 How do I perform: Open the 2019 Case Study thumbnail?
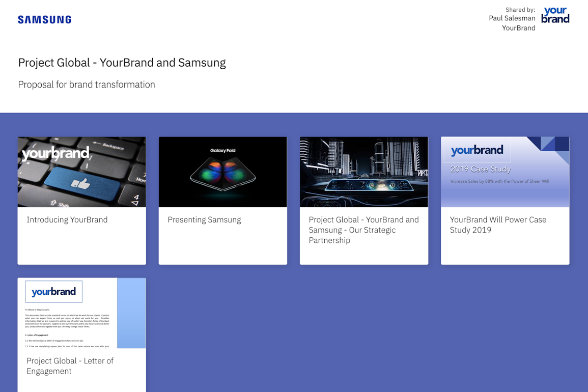505,172
